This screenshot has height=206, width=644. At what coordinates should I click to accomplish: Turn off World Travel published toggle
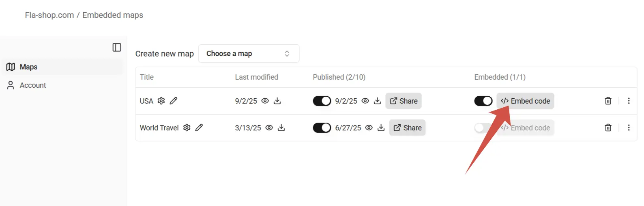point(322,128)
